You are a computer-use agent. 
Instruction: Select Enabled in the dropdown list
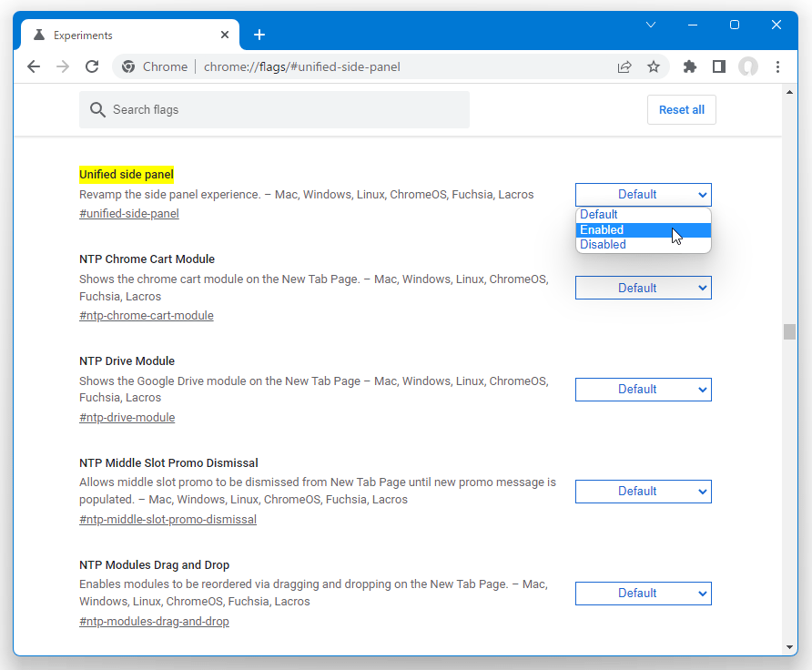pos(644,230)
